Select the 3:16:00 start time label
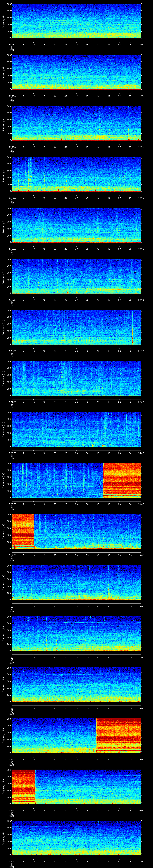The image size is (153, 868). point(12,146)
